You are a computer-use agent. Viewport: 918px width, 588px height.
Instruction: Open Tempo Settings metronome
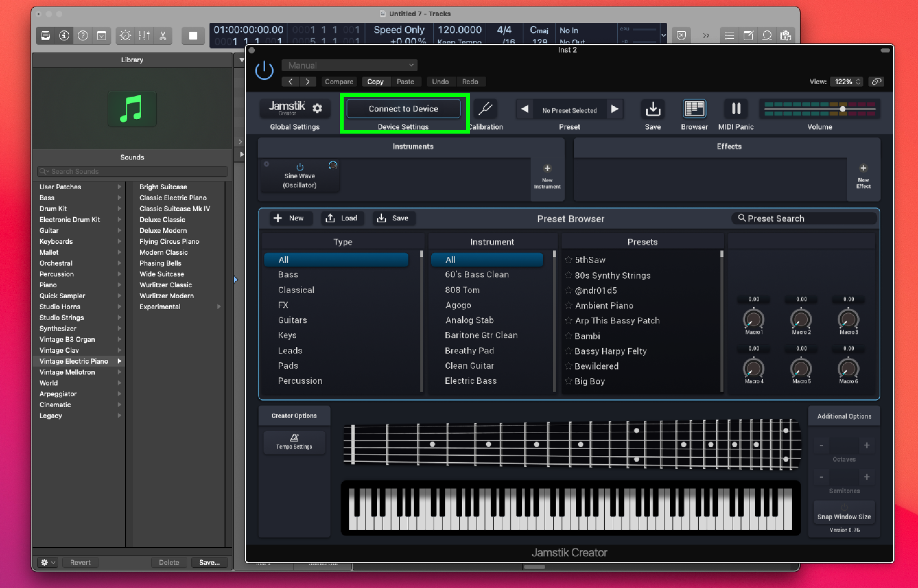click(294, 442)
